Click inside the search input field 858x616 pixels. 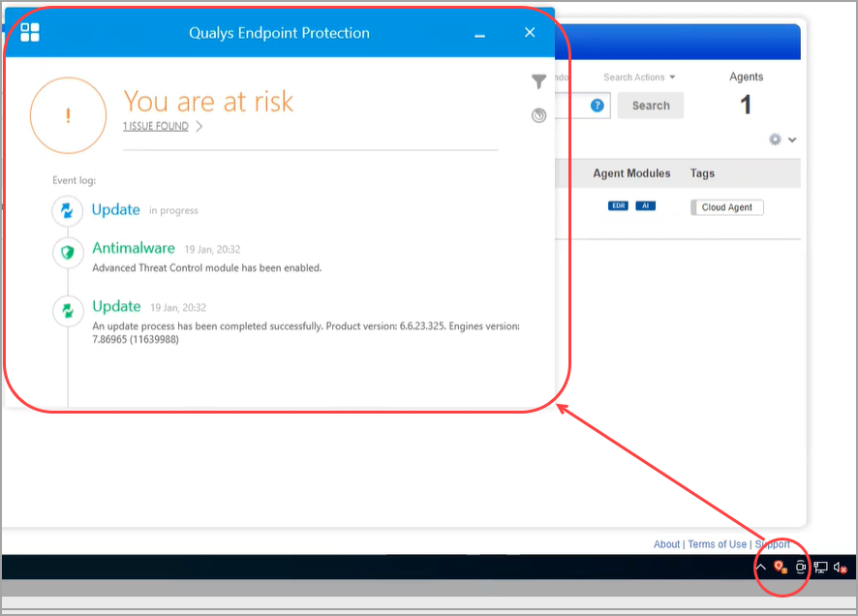tap(571, 106)
